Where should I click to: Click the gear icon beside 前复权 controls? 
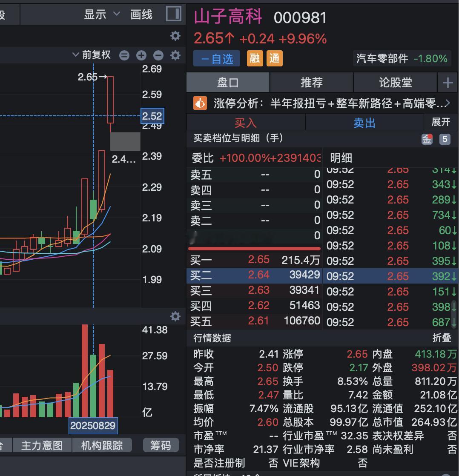coord(175,55)
